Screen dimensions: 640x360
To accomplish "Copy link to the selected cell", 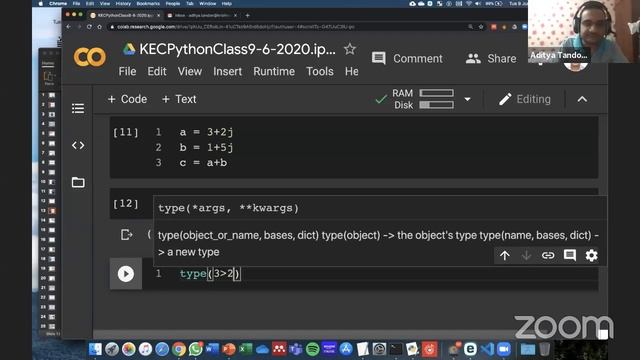I will (x=548, y=256).
